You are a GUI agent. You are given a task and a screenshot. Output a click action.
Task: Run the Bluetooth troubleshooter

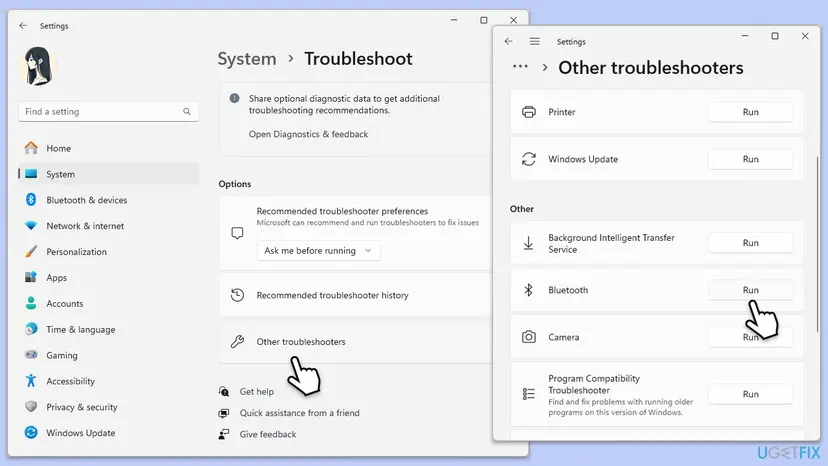tap(750, 290)
